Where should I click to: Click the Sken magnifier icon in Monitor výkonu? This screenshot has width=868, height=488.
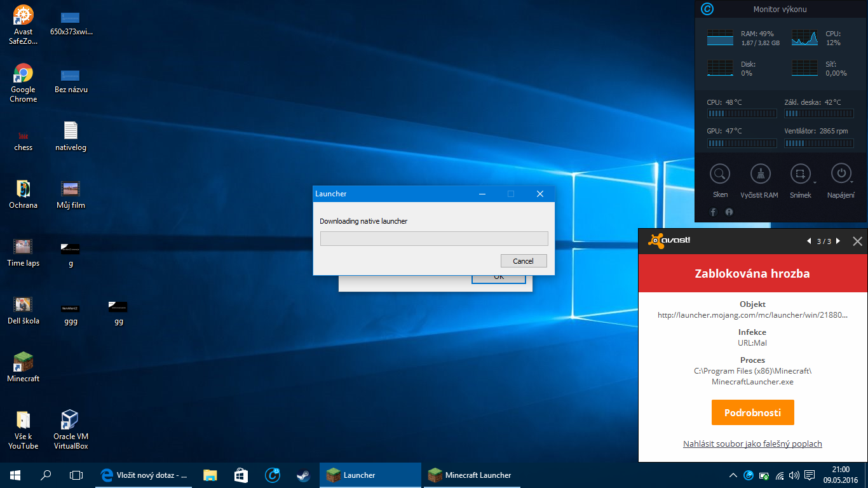pyautogui.click(x=720, y=173)
